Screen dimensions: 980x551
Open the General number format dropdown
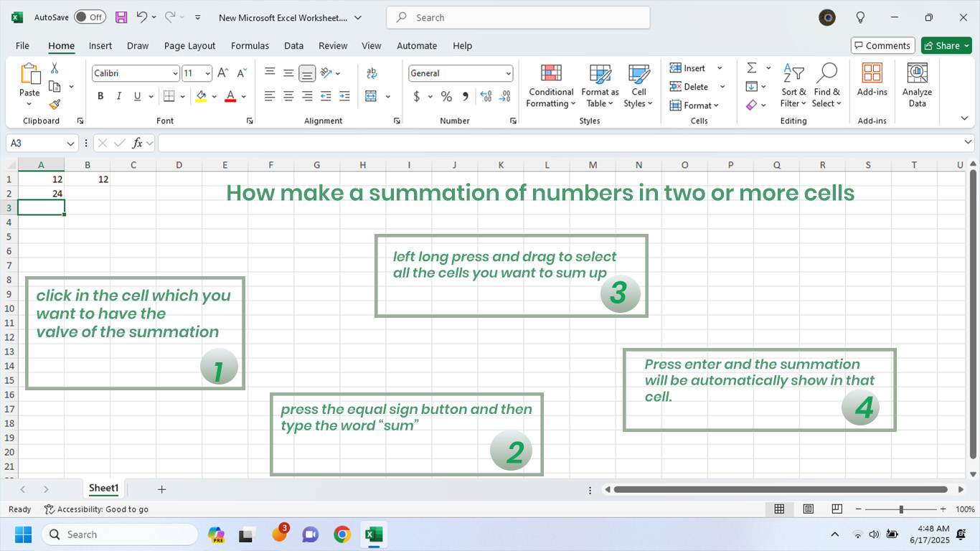(x=509, y=73)
